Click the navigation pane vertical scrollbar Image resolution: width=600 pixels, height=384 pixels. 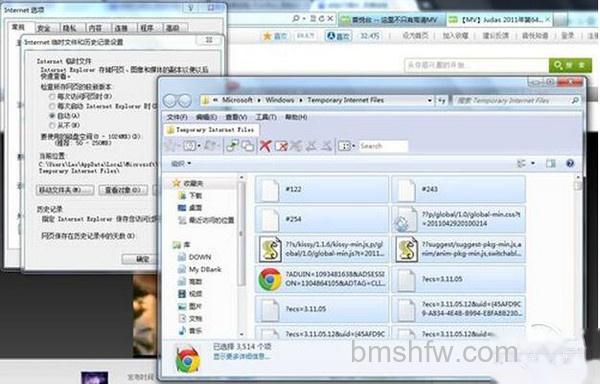click(241, 255)
